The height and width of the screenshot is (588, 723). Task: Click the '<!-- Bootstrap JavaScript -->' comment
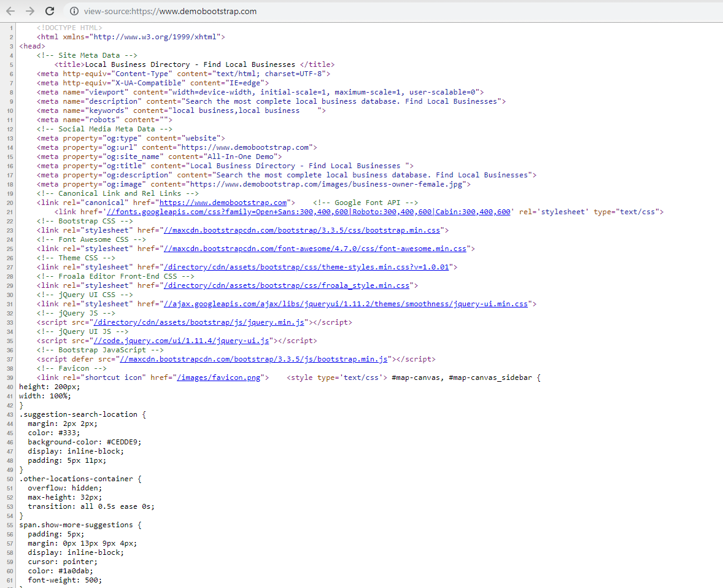[x=100, y=350]
